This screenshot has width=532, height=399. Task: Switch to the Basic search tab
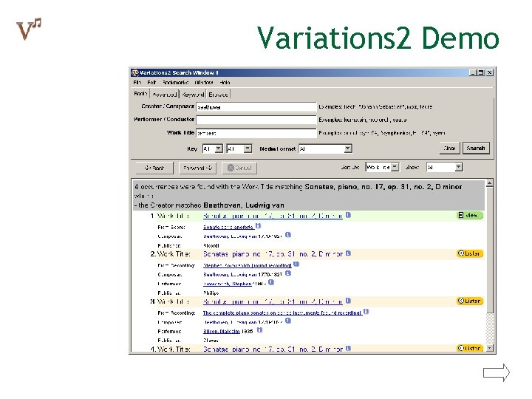(140, 94)
